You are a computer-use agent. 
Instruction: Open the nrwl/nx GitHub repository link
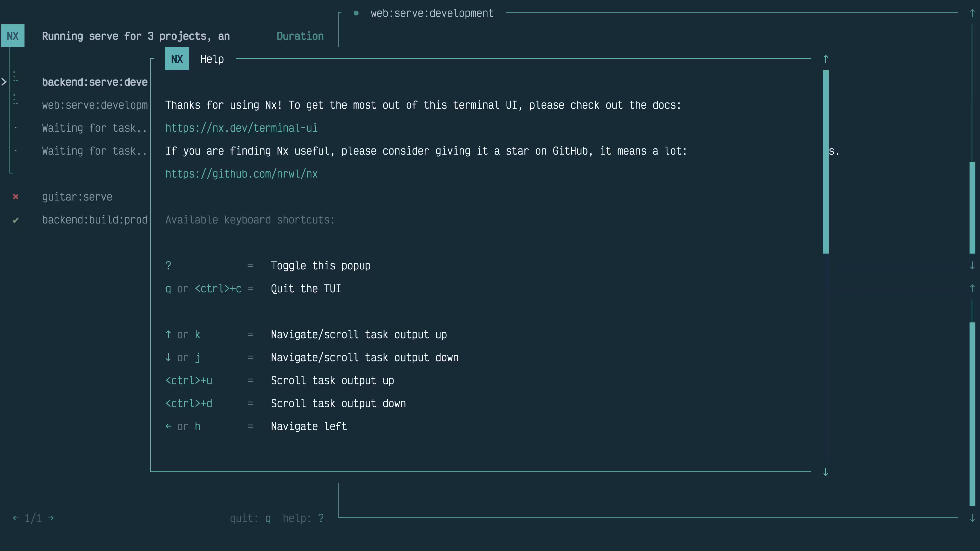pyautogui.click(x=241, y=174)
